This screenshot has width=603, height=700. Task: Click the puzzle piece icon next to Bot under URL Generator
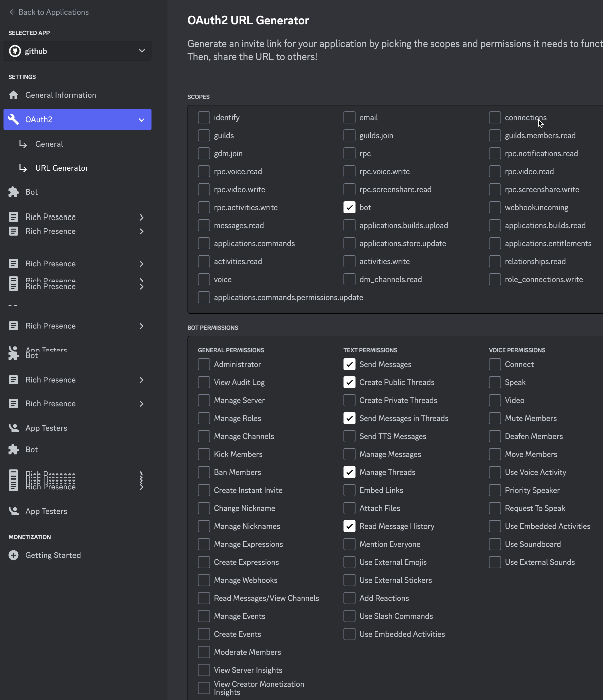click(x=13, y=192)
